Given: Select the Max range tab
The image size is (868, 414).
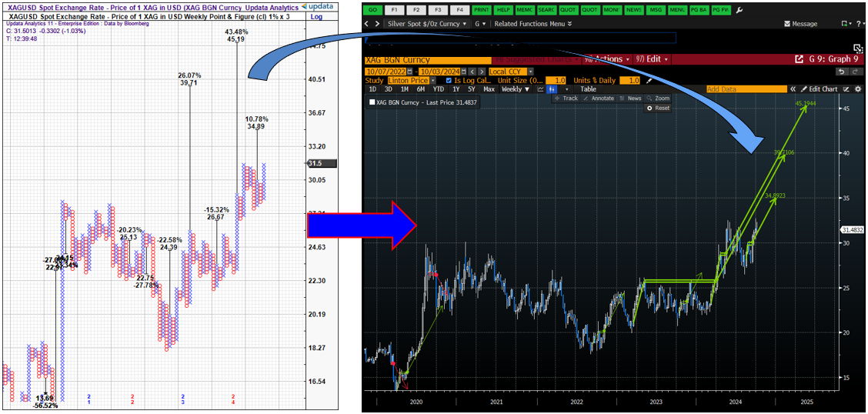Looking at the screenshot, I should (489, 89).
